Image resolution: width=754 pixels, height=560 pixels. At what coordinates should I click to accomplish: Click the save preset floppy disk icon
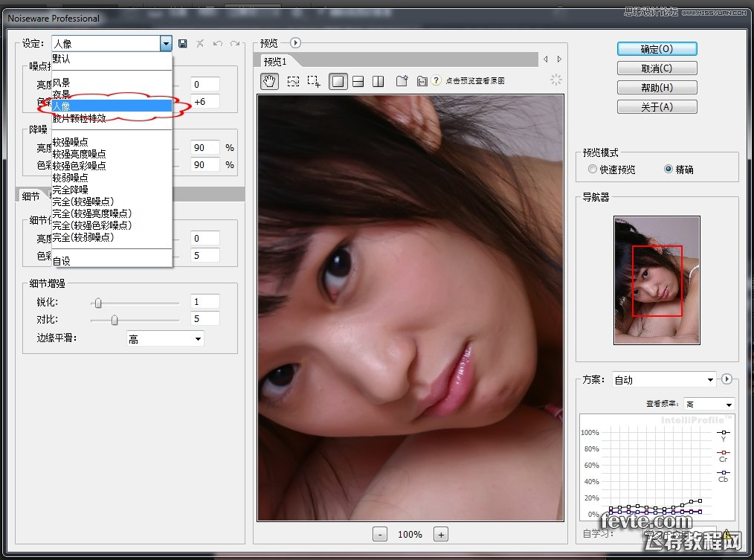pyautogui.click(x=182, y=44)
